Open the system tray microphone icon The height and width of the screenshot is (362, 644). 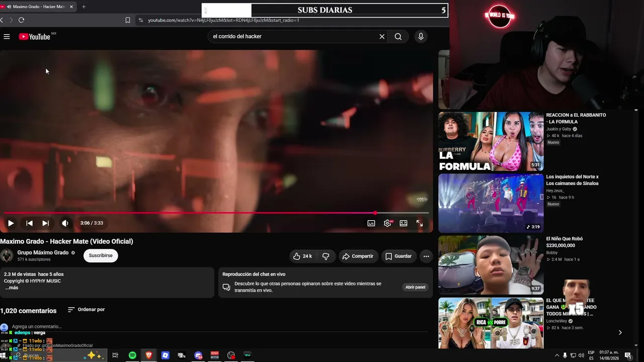(x=565, y=355)
